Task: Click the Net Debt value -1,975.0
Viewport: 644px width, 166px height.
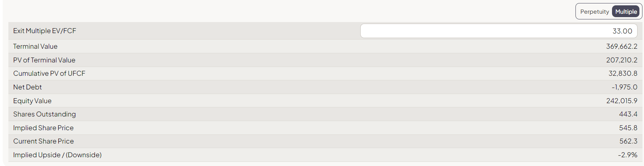Action: 624,87
